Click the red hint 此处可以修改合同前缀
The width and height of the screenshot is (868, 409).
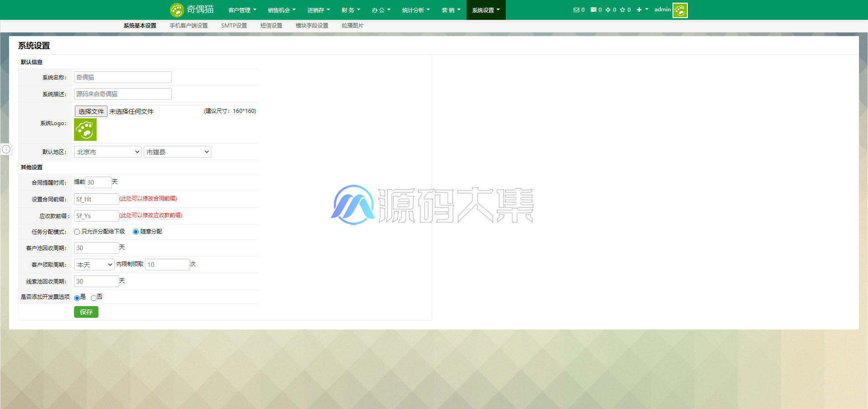click(148, 199)
